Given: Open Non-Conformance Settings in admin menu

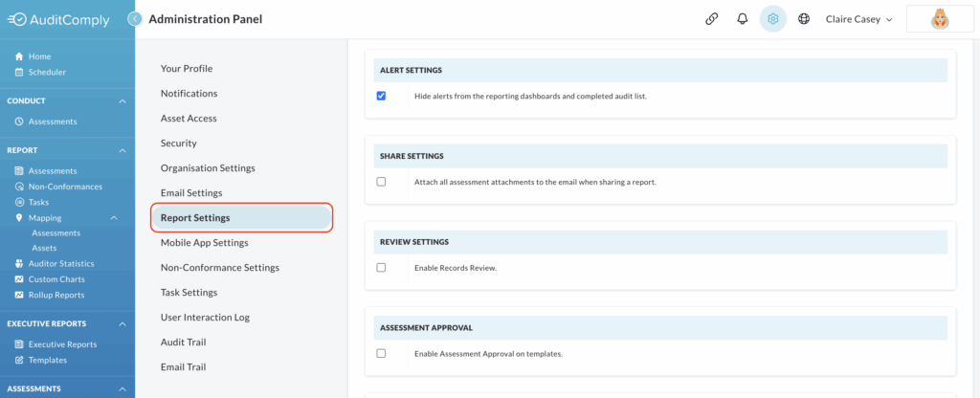Looking at the screenshot, I should (220, 268).
